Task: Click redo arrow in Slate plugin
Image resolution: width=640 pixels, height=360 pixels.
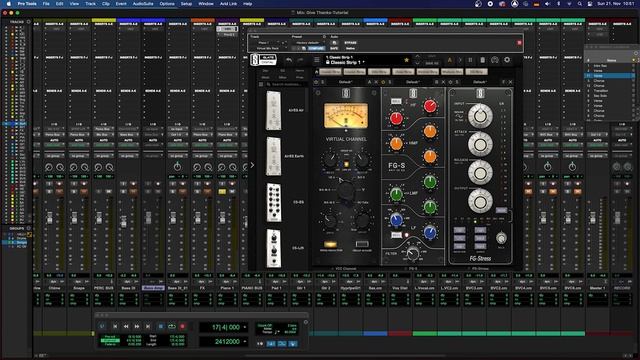Action: [x=301, y=60]
